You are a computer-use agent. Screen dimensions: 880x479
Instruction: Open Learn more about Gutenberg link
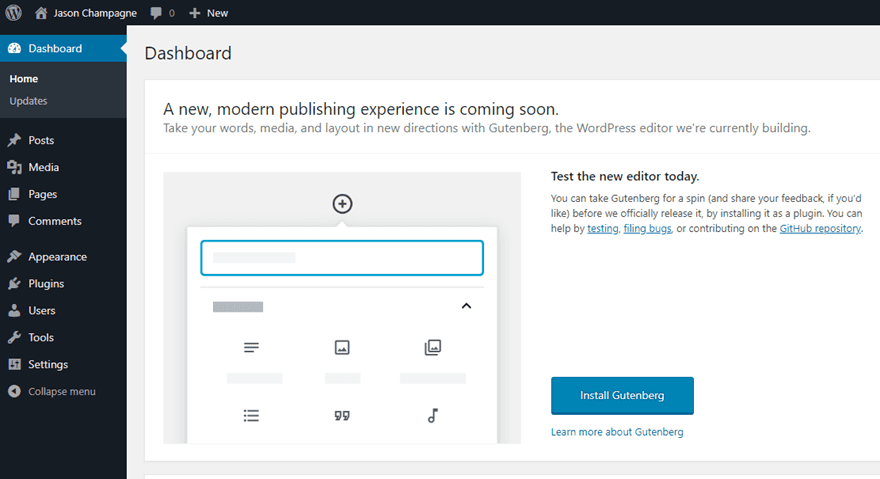[617, 432]
